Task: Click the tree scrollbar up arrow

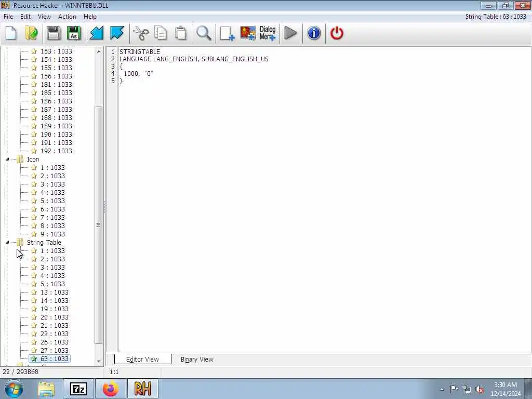Action: pyautogui.click(x=99, y=51)
